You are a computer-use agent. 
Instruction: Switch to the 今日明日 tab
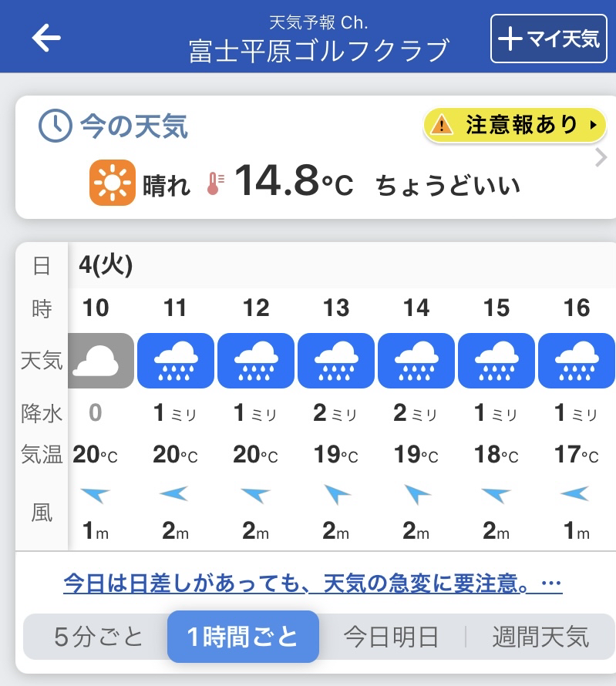[391, 637]
